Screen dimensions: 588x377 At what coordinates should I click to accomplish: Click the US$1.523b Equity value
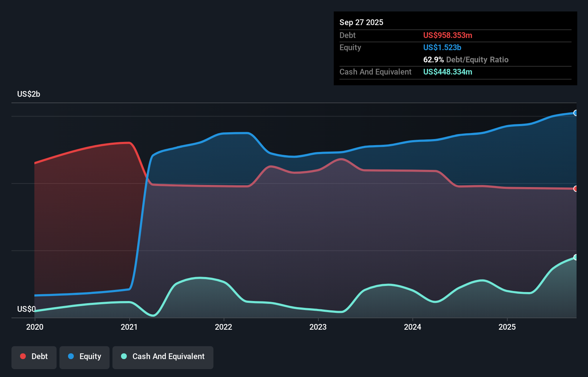click(x=442, y=47)
